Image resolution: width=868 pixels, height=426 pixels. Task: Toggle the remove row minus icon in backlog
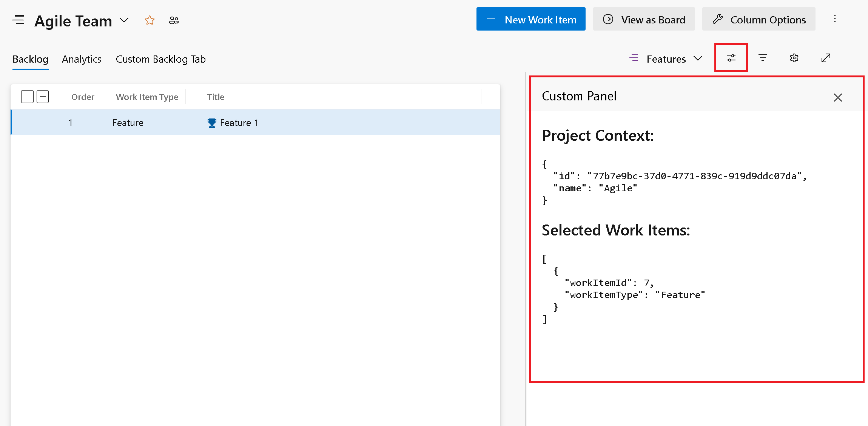pos(43,96)
